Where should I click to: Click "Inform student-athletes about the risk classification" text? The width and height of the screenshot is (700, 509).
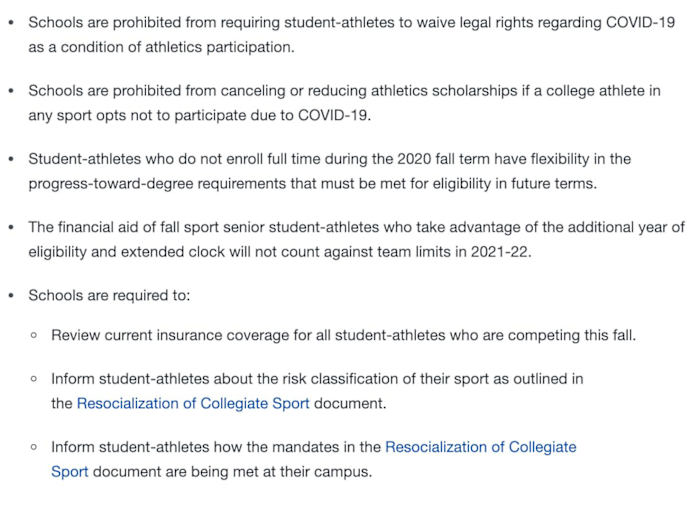(317, 379)
